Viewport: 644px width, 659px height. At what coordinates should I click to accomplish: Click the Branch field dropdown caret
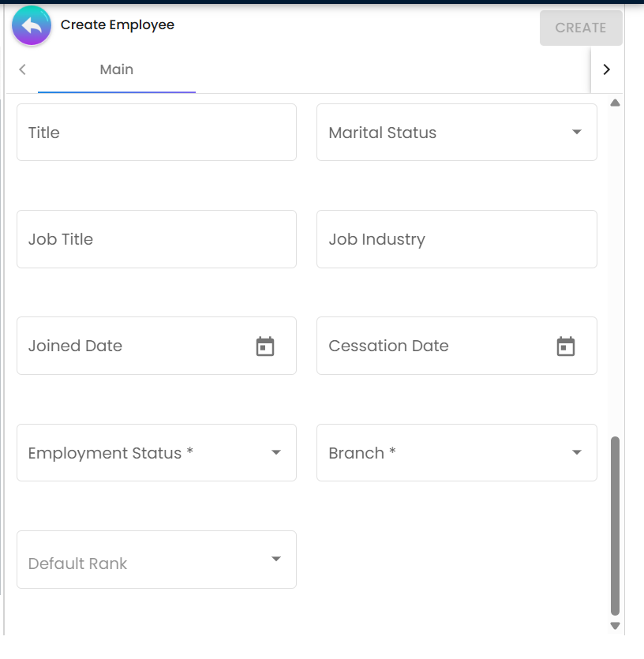pyautogui.click(x=575, y=452)
